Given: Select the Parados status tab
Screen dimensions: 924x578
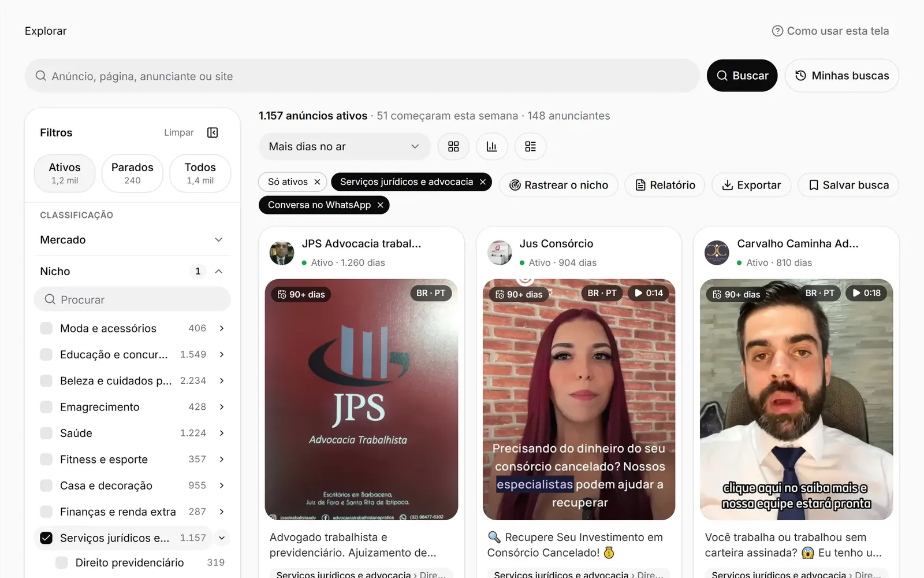Looking at the screenshot, I should point(132,173).
